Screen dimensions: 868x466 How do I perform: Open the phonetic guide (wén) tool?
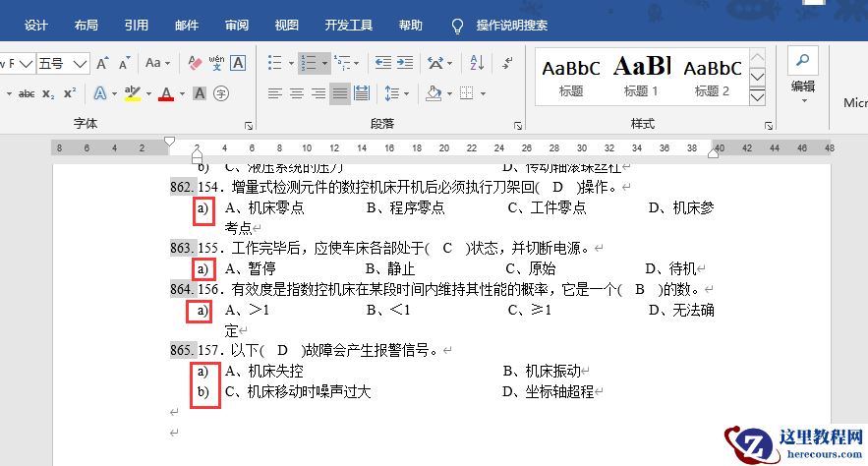pyautogui.click(x=216, y=63)
